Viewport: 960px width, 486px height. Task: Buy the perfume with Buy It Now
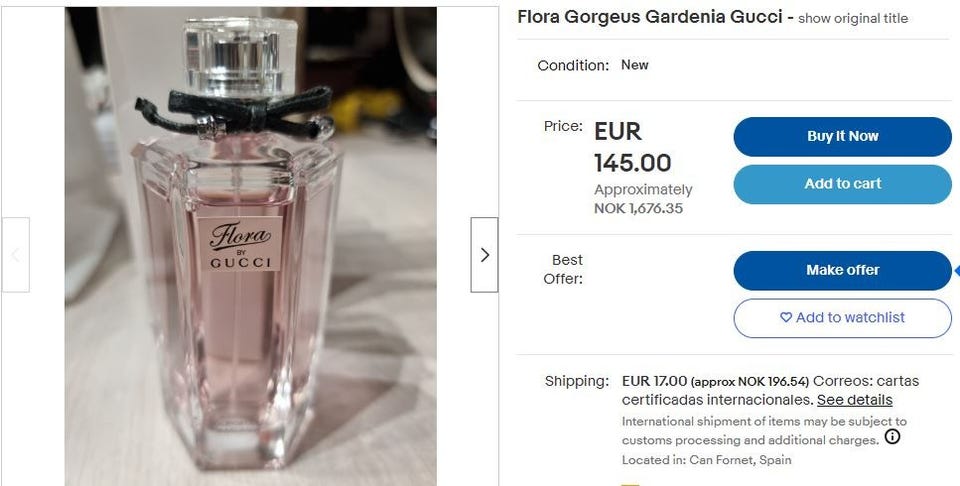click(842, 136)
